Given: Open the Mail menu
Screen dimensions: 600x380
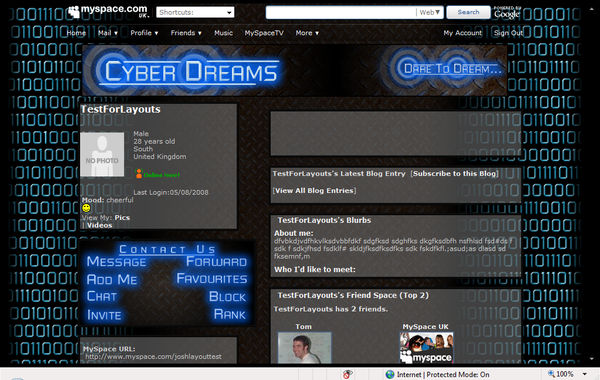Looking at the screenshot, I should point(108,33).
